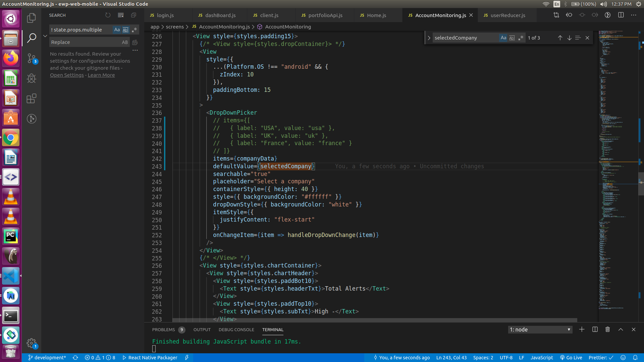Toggle Match Whole Word in find widget

[512, 38]
